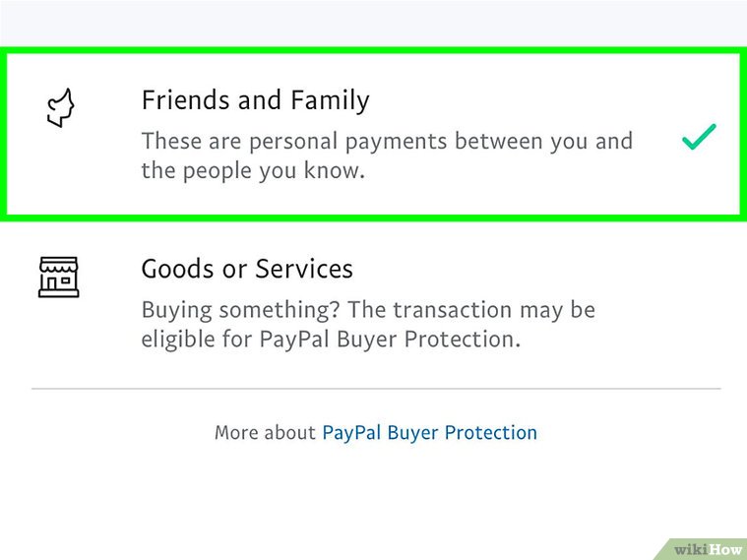747x560 pixels.
Task: Choose the Goods or Services payment type
Action: (x=247, y=269)
